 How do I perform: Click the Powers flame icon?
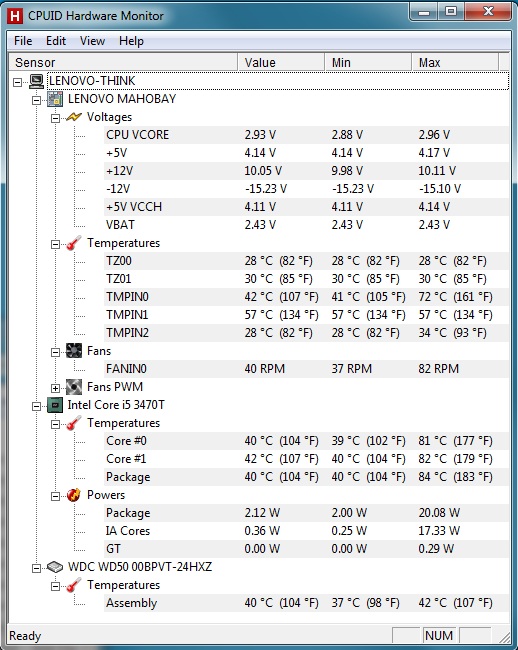click(x=74, y=495)
